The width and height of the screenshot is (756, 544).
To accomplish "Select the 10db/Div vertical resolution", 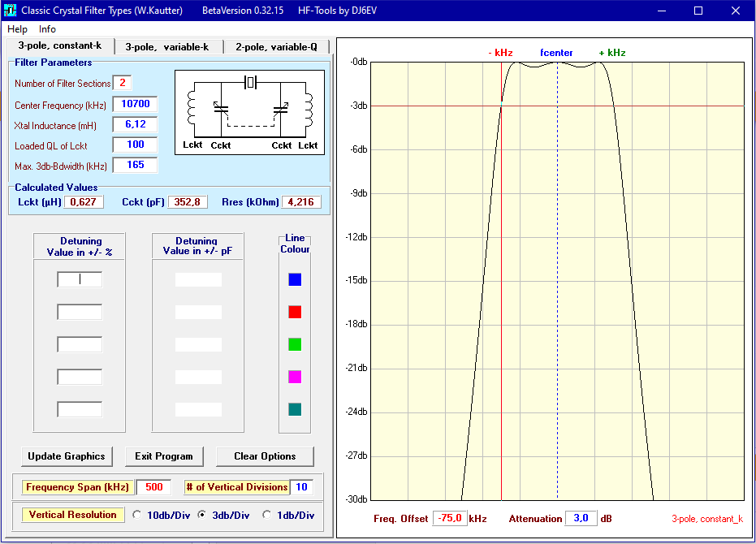I will pyautogui.click(x=137, y=515).
